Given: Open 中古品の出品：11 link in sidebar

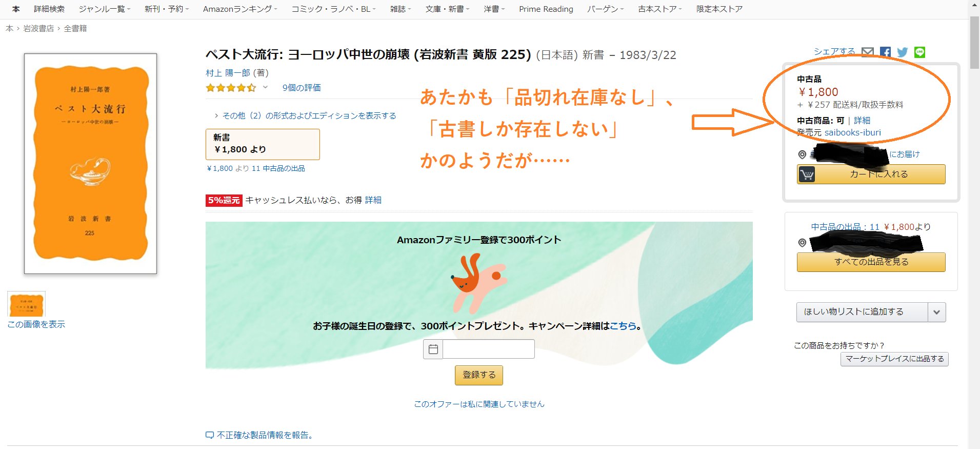Looking at the screenshot, I should [845, 227].
